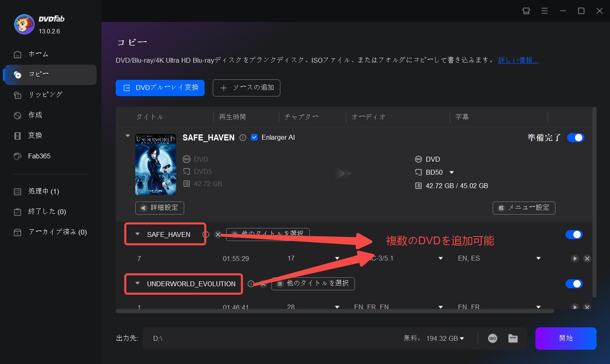The height and width of the screenshot is (364, 610).
Task: Click the info icon next to SAFE_HAVEN heading
Action: coord(243,138)
